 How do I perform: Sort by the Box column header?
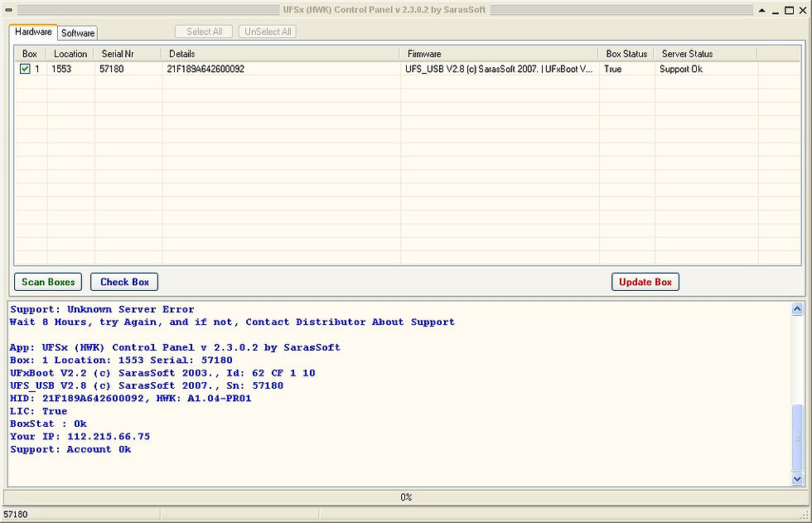(30, 54)
